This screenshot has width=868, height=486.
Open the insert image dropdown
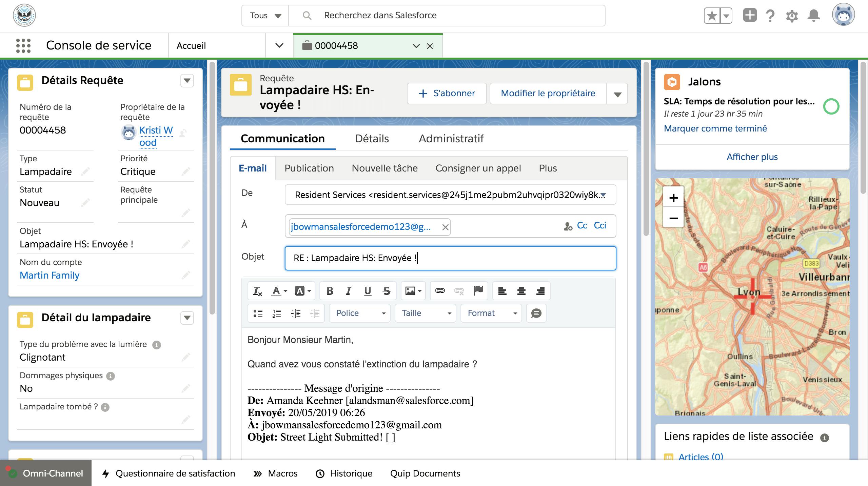(x=413, y=291)
